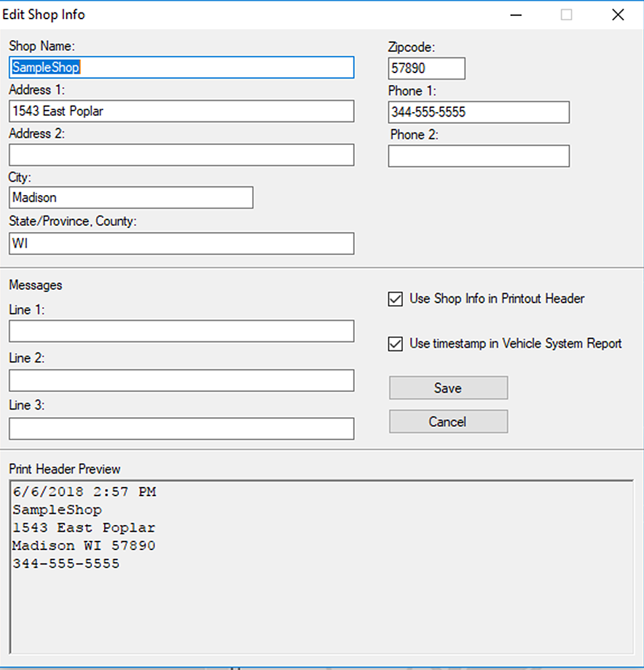Click the phone number line in preview
The width and height of the screenshot is (644, 670).
tap(66, 563)
